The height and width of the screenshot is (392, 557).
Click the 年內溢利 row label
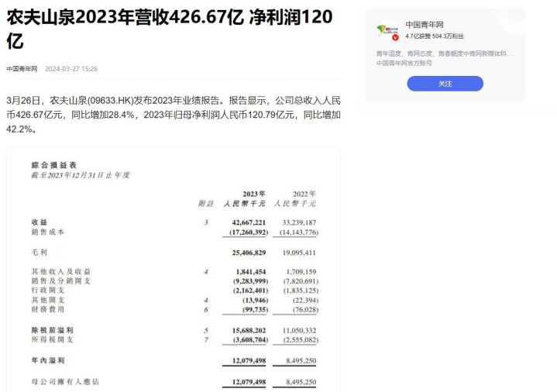click(48, 360)
